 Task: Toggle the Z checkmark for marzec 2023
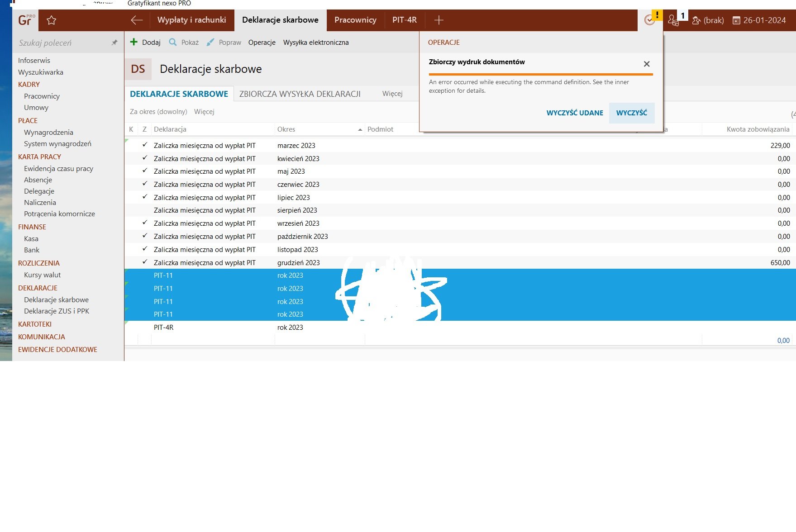[x=145, y=145]
